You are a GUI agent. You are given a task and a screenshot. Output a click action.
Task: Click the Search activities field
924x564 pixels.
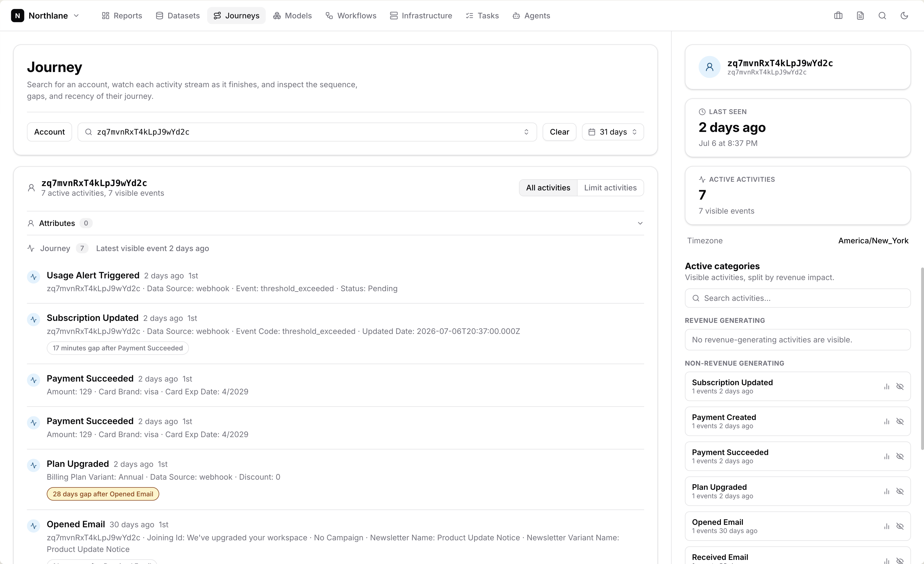coord(798,298)
